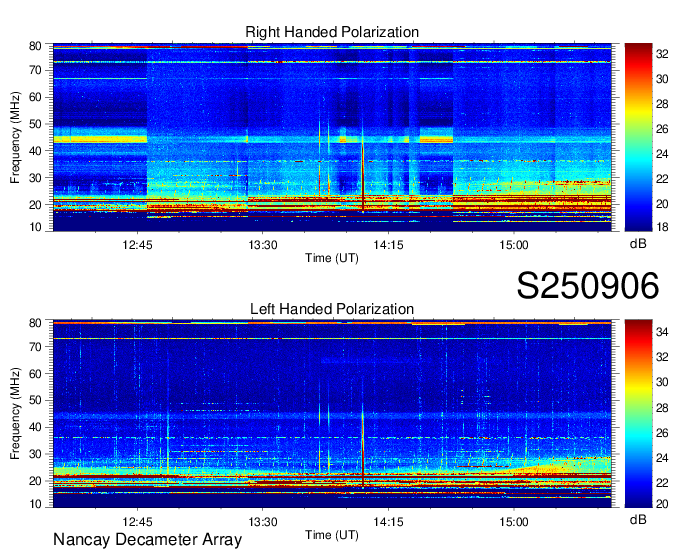Click the dB label under lower color bar
The image size is (680, 552).
tap(638, 520)
